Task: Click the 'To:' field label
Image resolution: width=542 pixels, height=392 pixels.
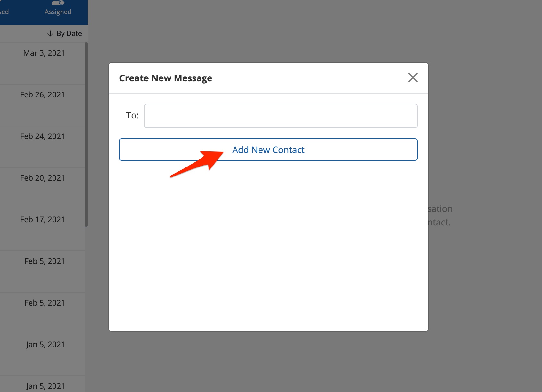Action: (132, 115)
